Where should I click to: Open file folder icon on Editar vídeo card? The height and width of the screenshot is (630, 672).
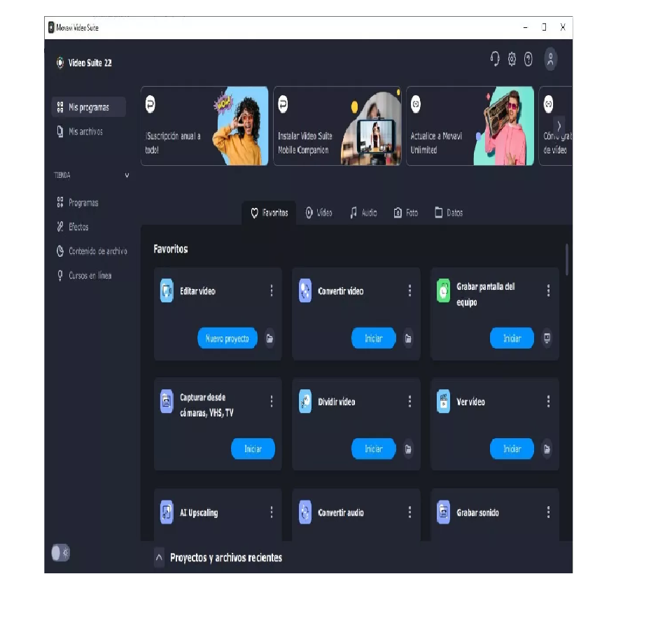coord(269,339)
